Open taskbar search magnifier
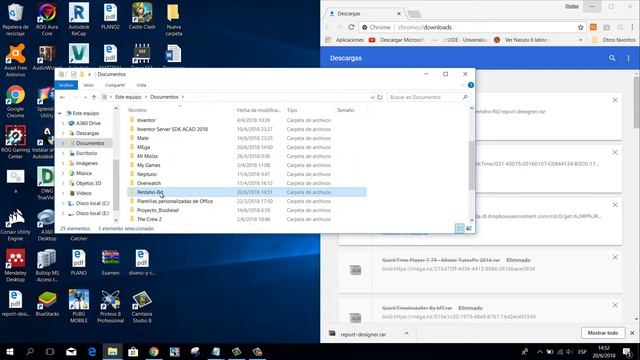The width and height of the screenshot is (640, 360). coord(30,351)
